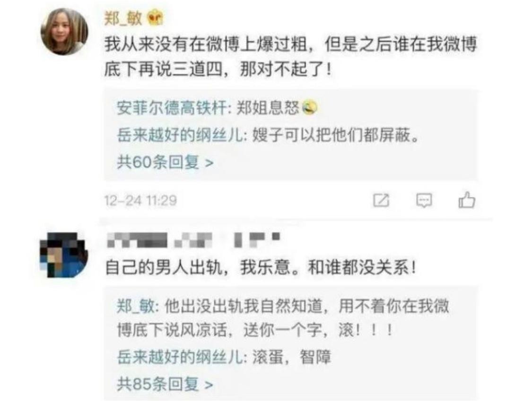Open 安菲尔德高铁杆 user profile
The width and height of the screenshot is (532, 401).
coord(171,108)
